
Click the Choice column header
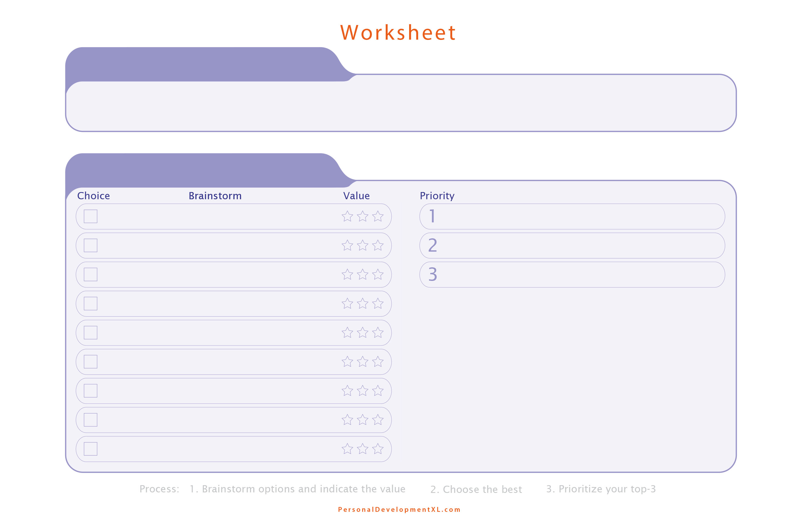pos(94,196)
